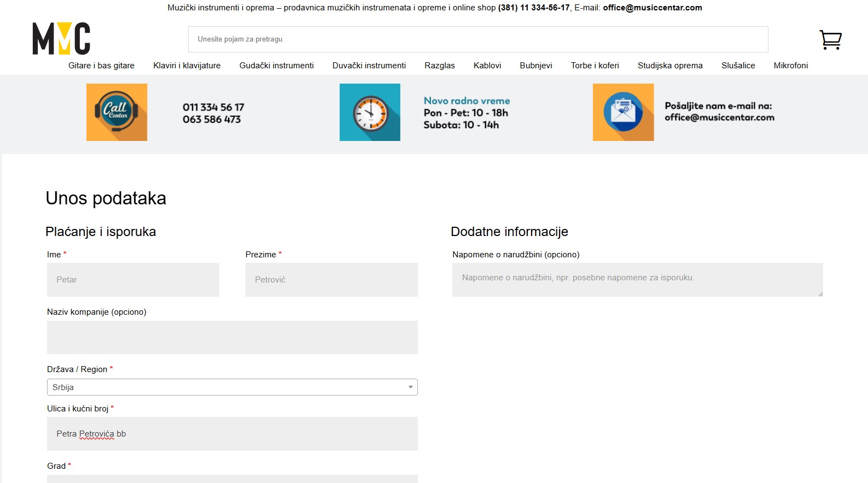The height and width of the screenshot is (483, 868).
Task: Click the email envelope icon
Action: click(x=623, y=112)
